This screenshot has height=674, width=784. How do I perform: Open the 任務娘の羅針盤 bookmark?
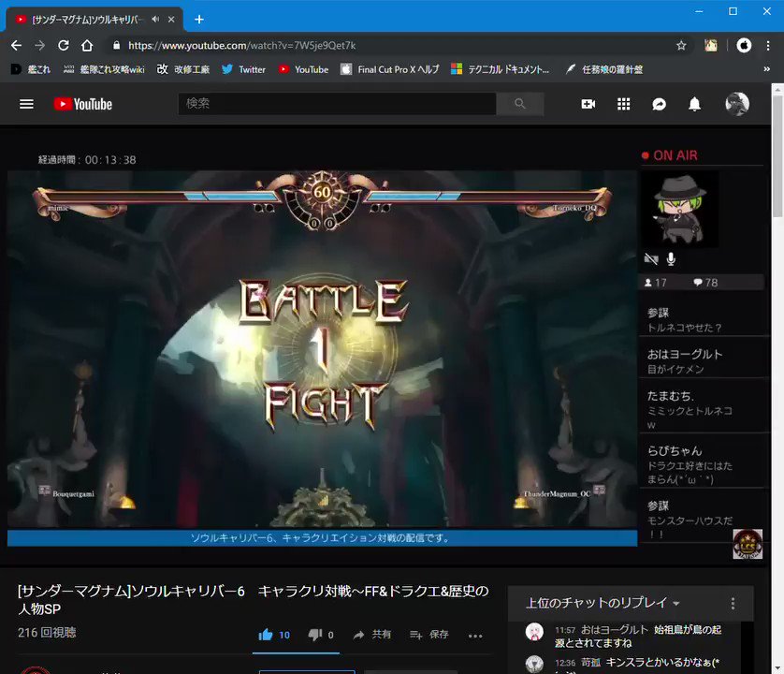click(604, 69)
